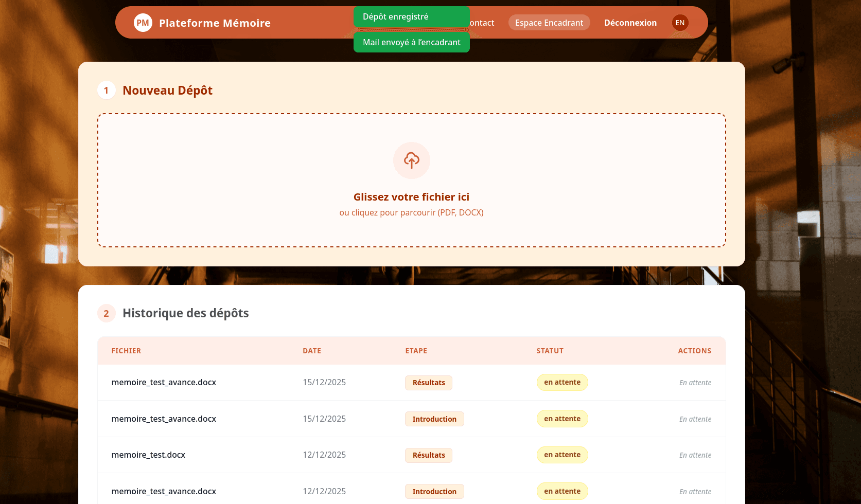The width and height of the screenshot is (861, 504).
Task: Click the PM logo badge
Action: coord(143,23)
